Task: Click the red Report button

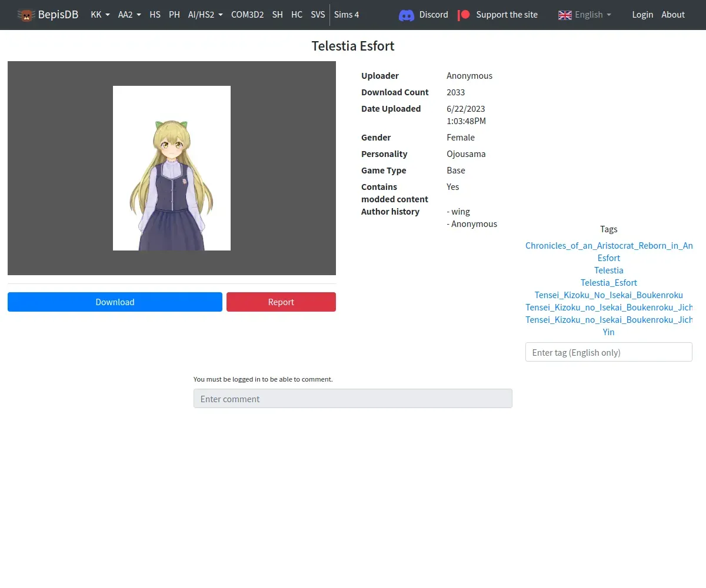Action: (x=281, y=302)
